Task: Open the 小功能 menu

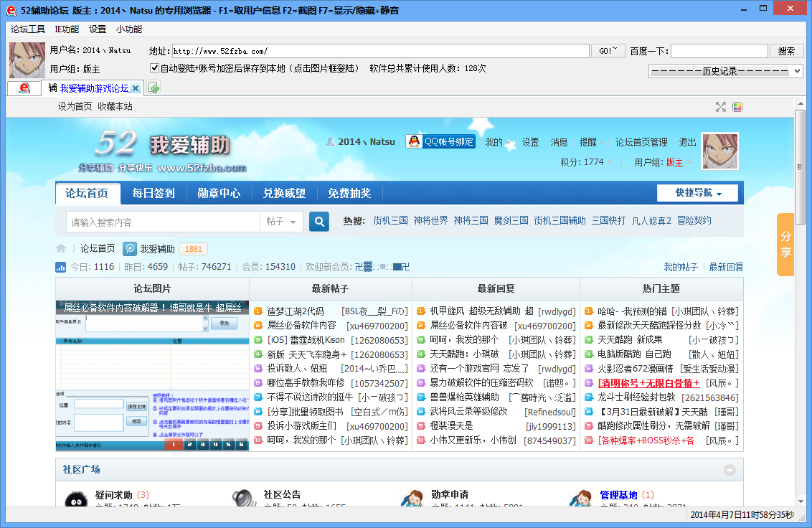Action: [x=129, y=29]
